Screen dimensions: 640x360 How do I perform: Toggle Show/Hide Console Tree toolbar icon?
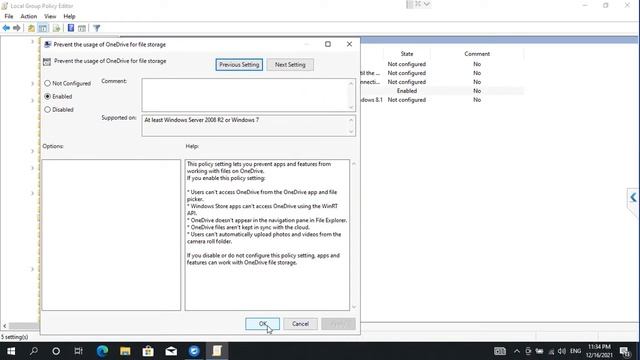point(43,28)
